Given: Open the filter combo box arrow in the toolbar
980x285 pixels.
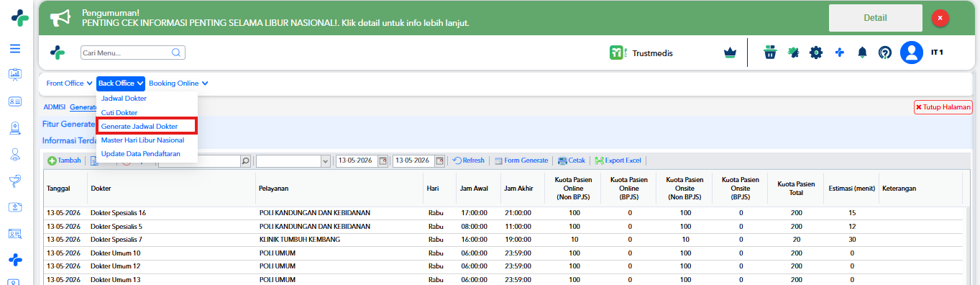Looking at the screenshot, I should (325, 160).
